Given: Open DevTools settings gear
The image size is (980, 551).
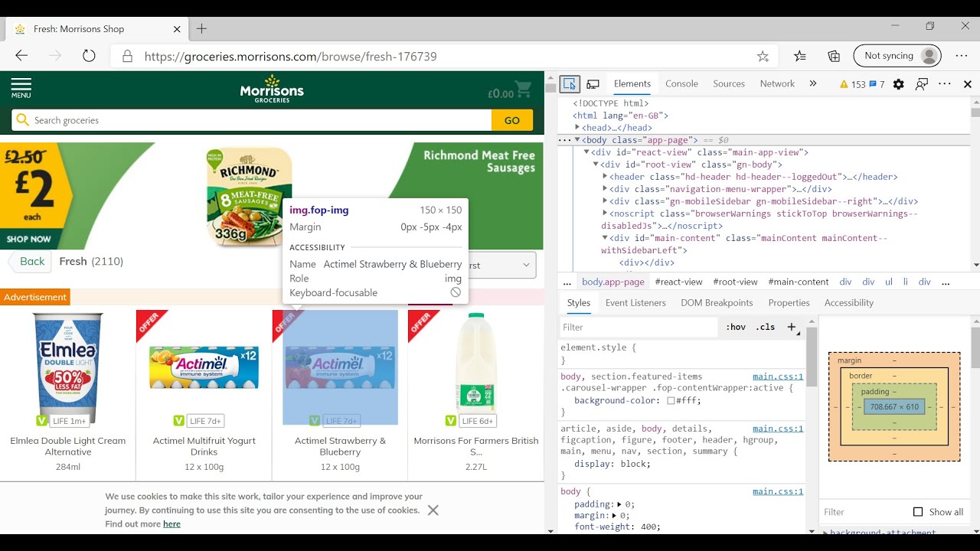Looking at the screenshot, I should pos(899,84).
